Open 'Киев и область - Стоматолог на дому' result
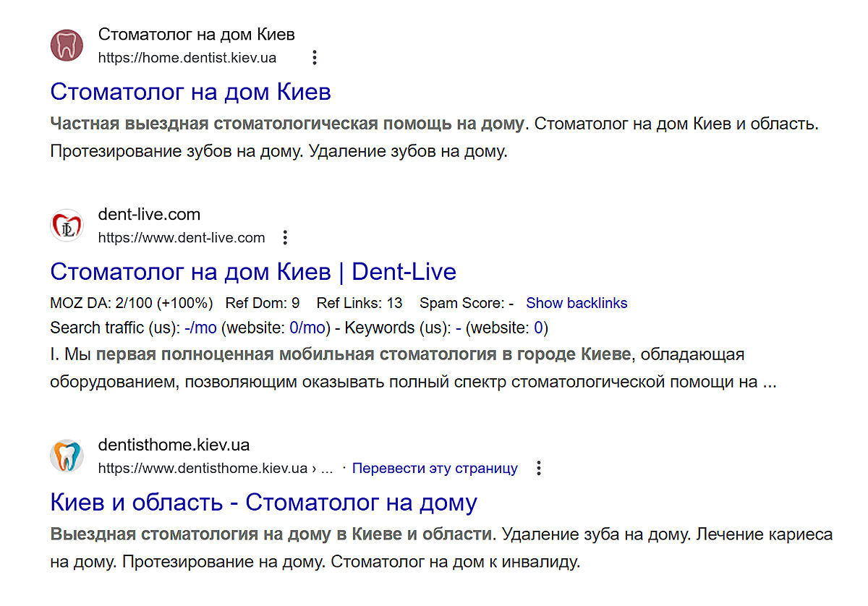Viewport: 868px width, 606px height. click(x=263, y=503)
